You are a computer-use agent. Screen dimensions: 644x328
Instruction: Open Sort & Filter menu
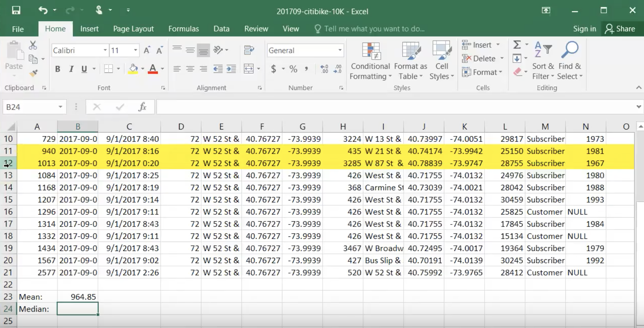click(x=543, y=61)
